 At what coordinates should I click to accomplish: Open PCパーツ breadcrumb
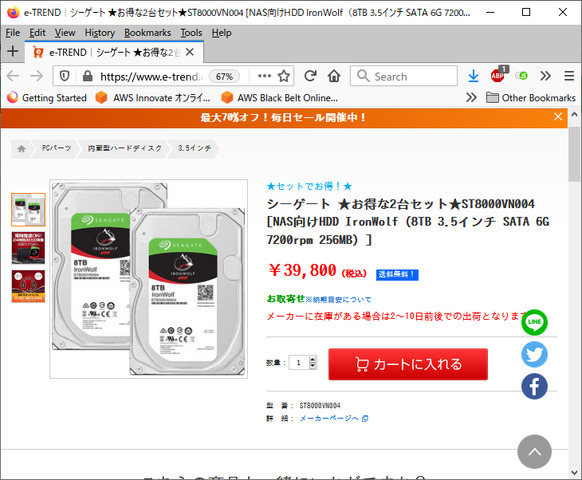point(56,148)
